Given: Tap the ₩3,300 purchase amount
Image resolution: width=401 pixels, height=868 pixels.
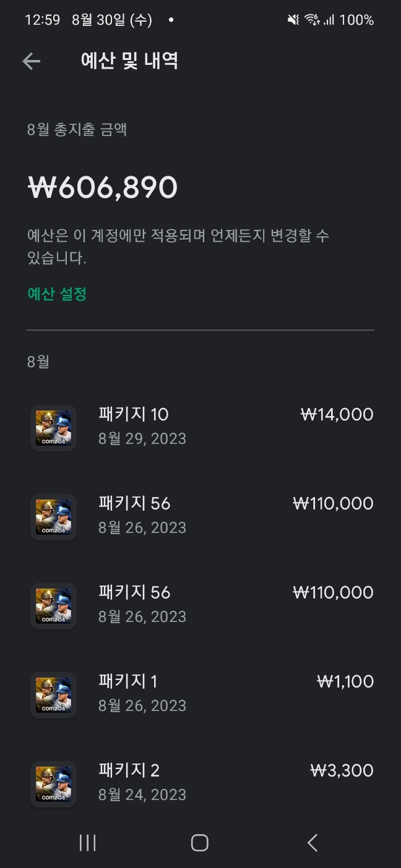Looking at the screenshot, I should coord(342,770).
